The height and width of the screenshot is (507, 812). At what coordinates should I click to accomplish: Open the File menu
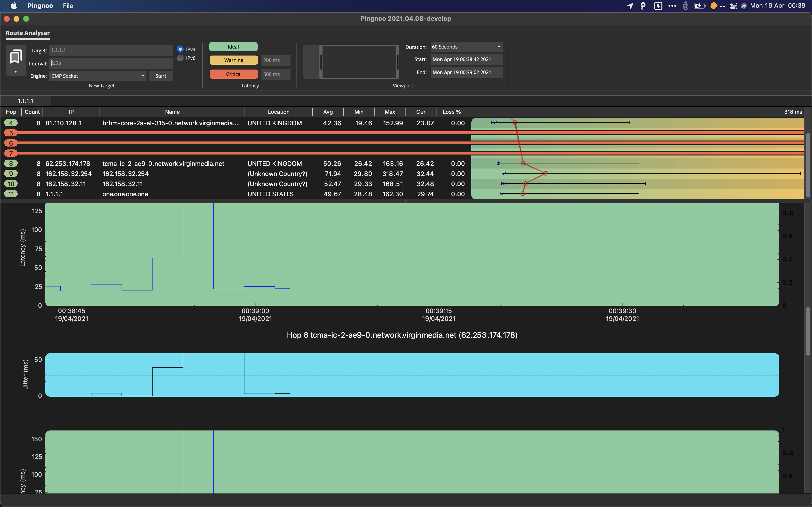(x=68, y=5)
